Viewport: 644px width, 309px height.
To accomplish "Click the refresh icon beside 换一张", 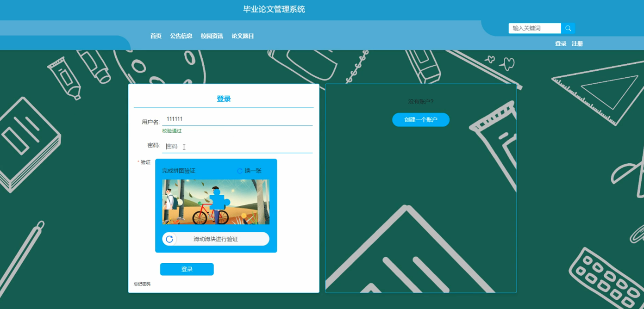I will pyautogui.click(x=240, y=171).
